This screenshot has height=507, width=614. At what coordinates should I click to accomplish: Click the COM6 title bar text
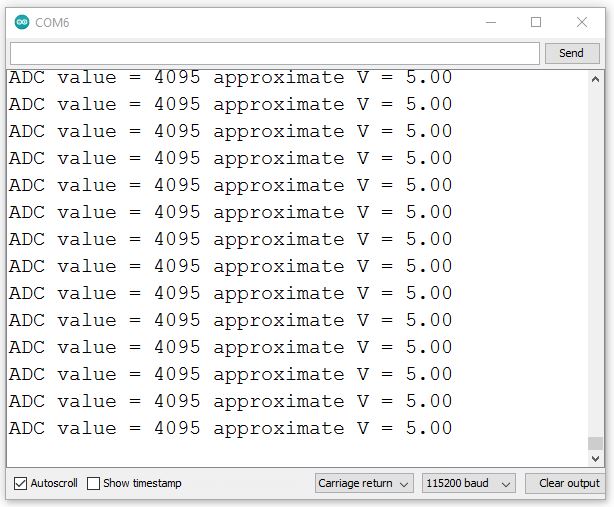point(52,22)
